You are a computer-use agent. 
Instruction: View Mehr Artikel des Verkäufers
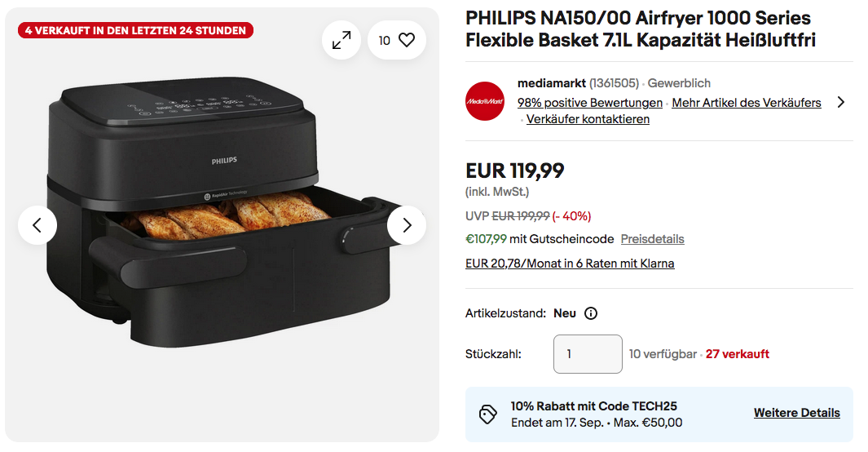(747, 103)
